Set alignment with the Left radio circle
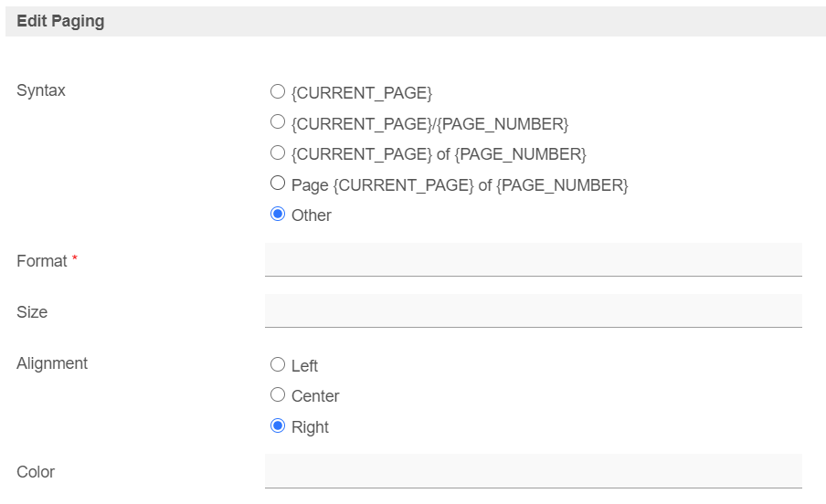The width and height of the screenshot is (826, 504). pos(278,365)
